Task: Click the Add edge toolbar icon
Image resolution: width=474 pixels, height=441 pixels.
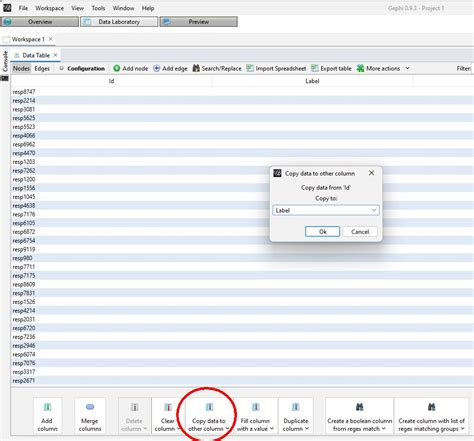Action: pyautogui.click(x=156, y=68)
